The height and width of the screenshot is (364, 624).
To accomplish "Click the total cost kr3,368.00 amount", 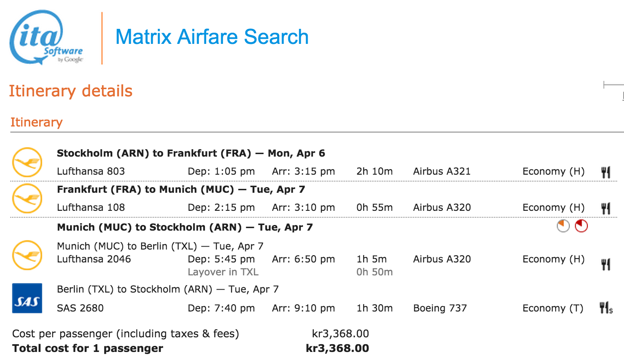I will (x=337, y=348).
